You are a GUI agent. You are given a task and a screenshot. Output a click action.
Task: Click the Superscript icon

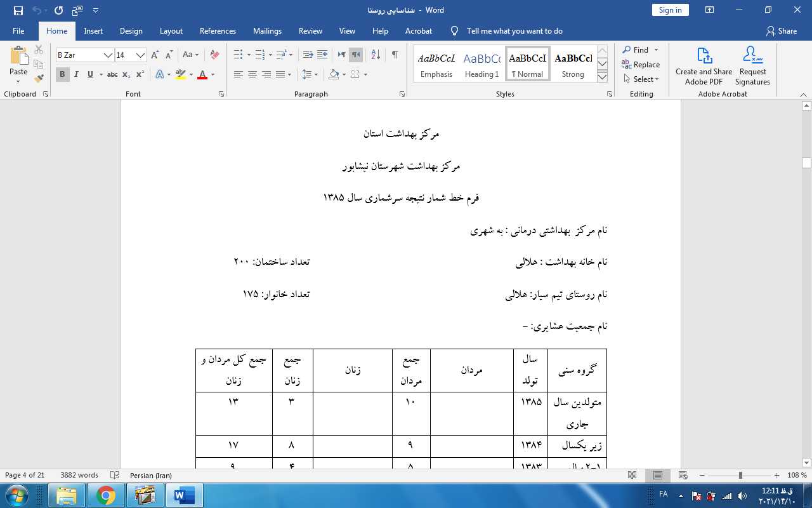point(140,75)
